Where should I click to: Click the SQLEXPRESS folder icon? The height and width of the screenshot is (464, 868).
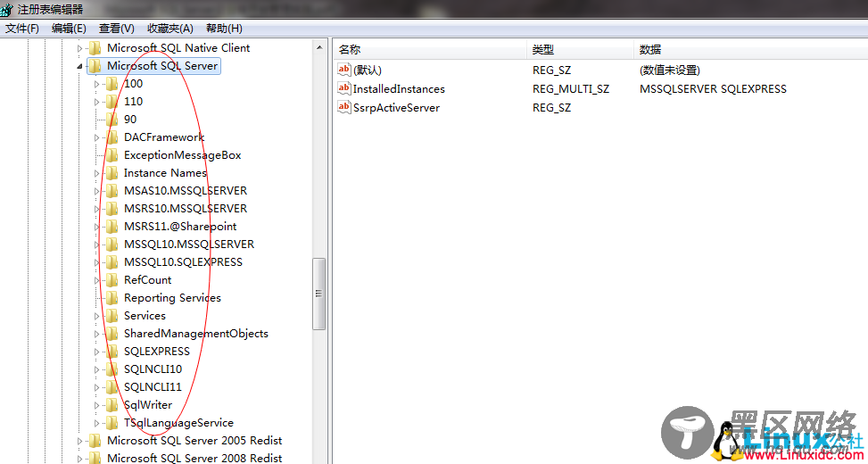click(x=112, y=352)
